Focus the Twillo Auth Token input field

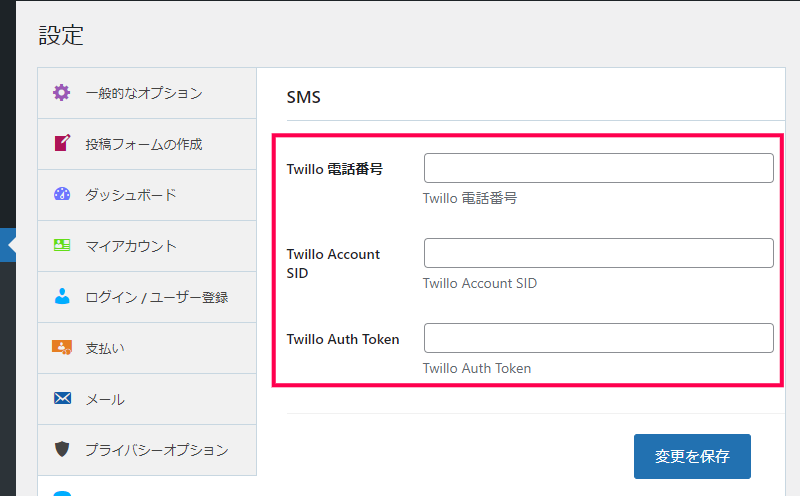[598, 338]
